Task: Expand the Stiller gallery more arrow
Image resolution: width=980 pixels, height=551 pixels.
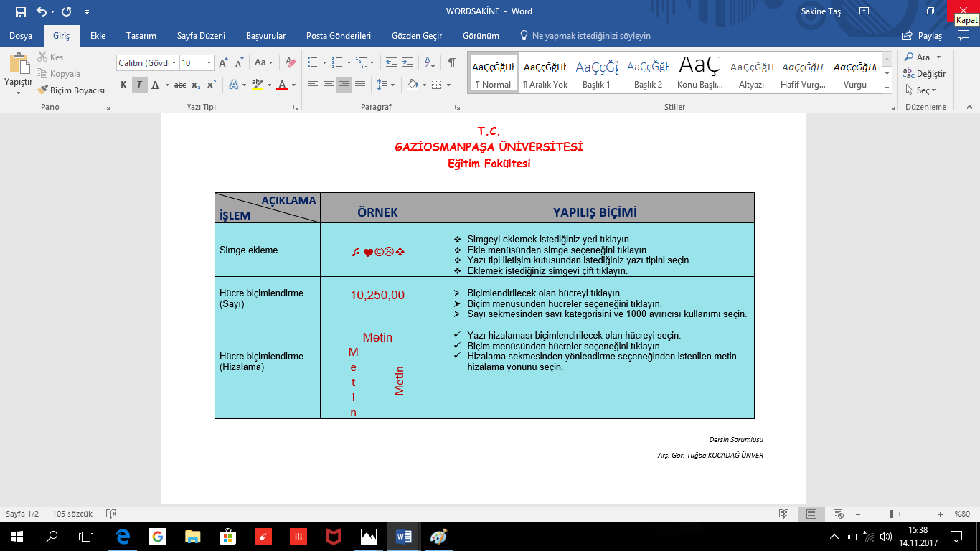Action: click(887, 87)
